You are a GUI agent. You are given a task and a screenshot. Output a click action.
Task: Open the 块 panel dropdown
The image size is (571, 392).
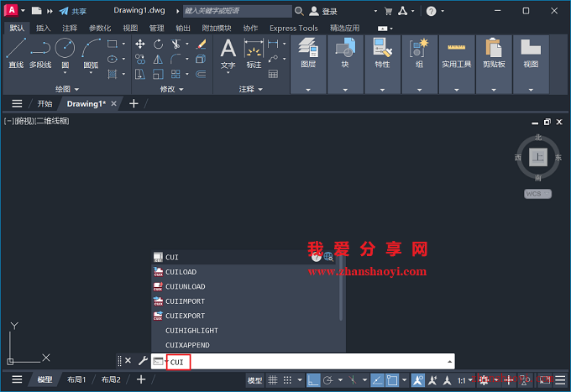pos(345,90)
